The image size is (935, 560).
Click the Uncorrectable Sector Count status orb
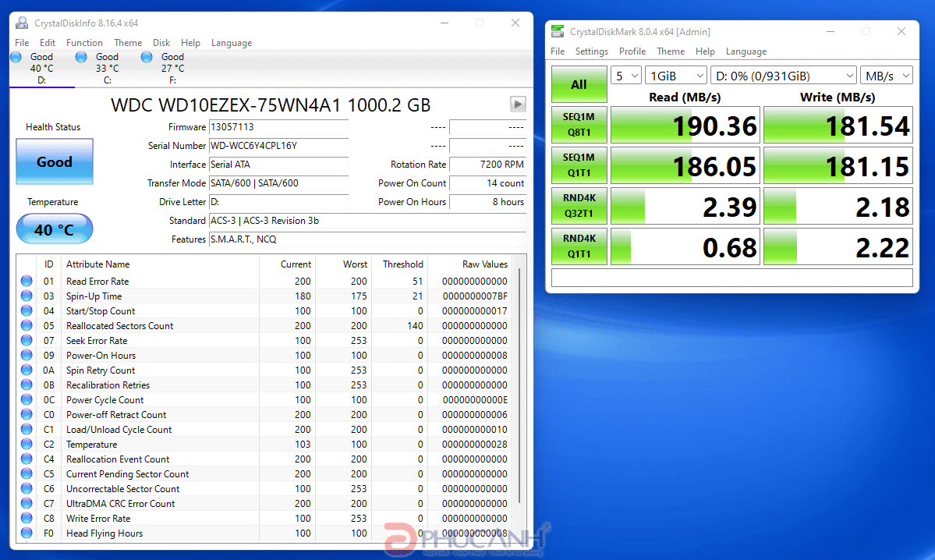click(27, 488)
